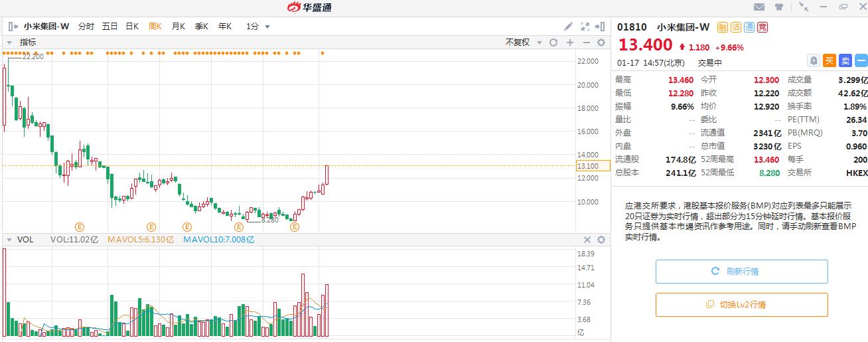Click the 13.400 current price
This screenshot has height=342, width=868.
pyautogui.click(x=645, y=45)
